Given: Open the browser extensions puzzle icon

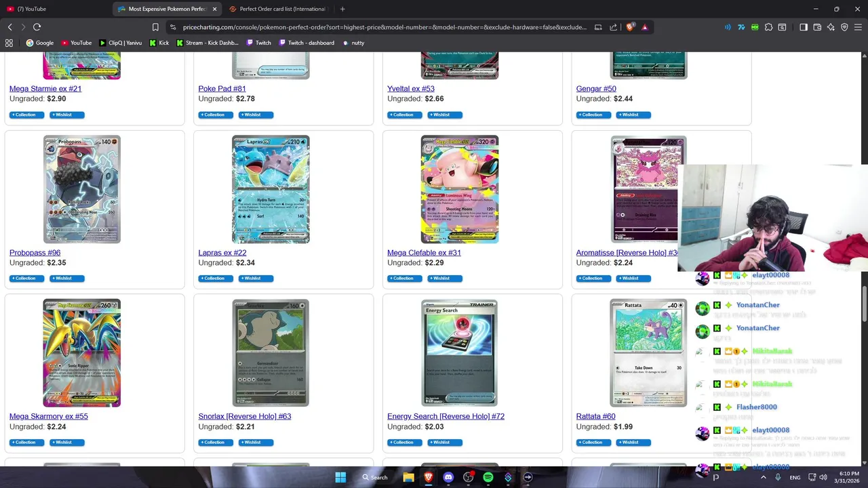Looking at the screenshot, I should pyautogui.click(x=768, y=27).
